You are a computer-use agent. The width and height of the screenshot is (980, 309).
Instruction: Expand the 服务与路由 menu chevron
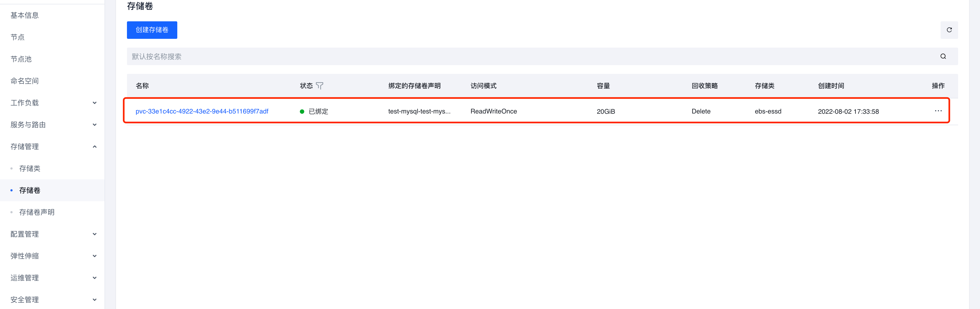coord(95,125)
